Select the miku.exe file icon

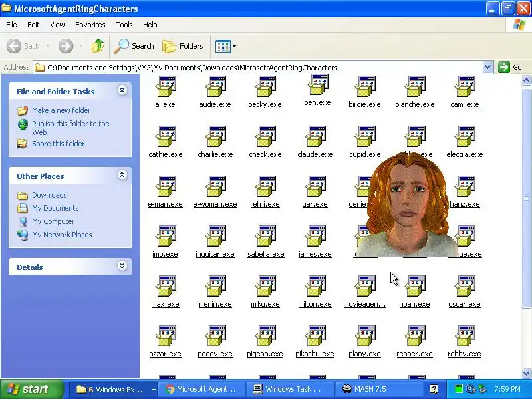[x=265, y=286]
